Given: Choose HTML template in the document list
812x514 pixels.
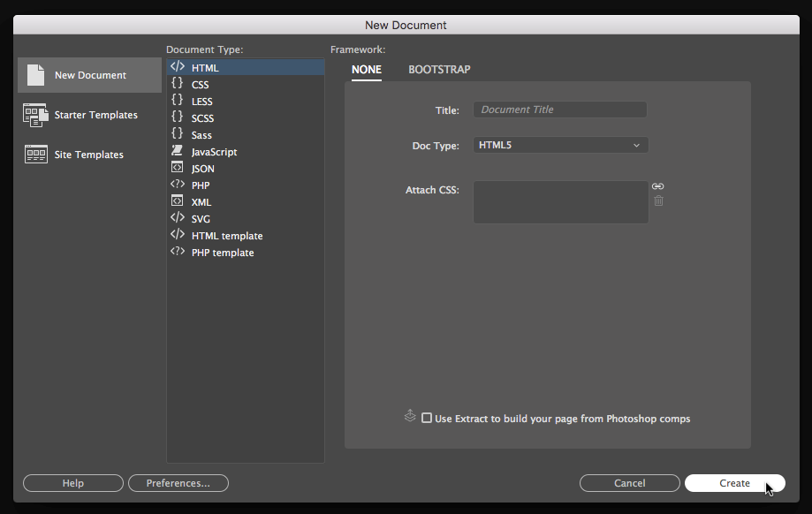Looking at the screenshot, I should pos(227,236).
